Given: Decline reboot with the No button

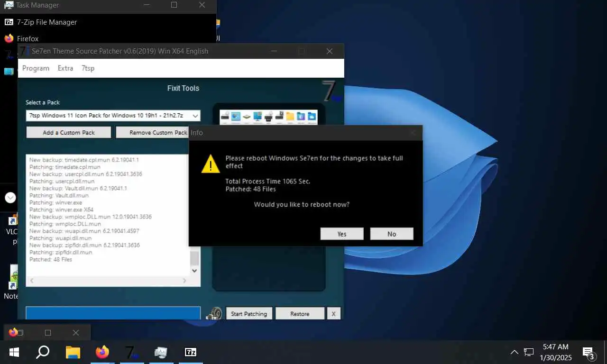Looking at the screenshot, I should click(392, 234).
